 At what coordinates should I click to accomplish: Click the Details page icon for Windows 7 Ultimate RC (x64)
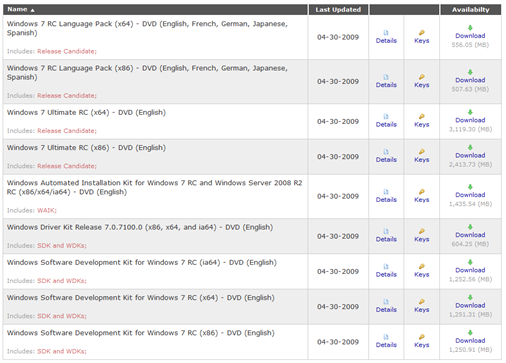pos(386,116)
